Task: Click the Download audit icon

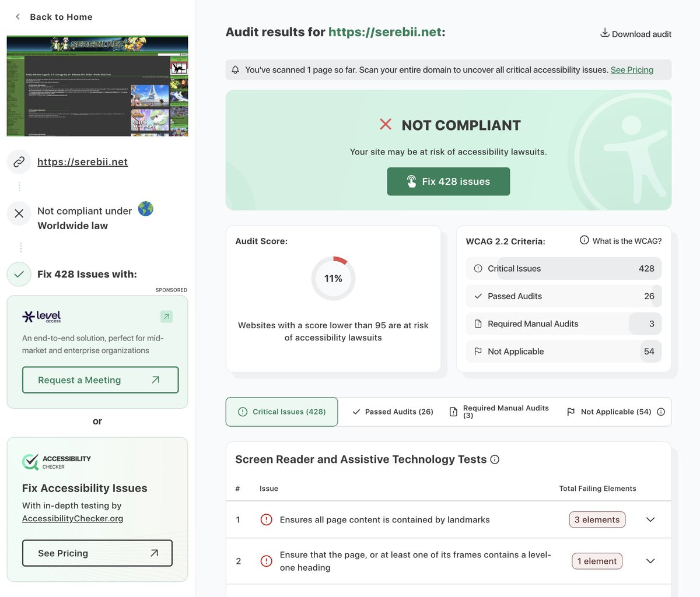Action: click(605, 33)
